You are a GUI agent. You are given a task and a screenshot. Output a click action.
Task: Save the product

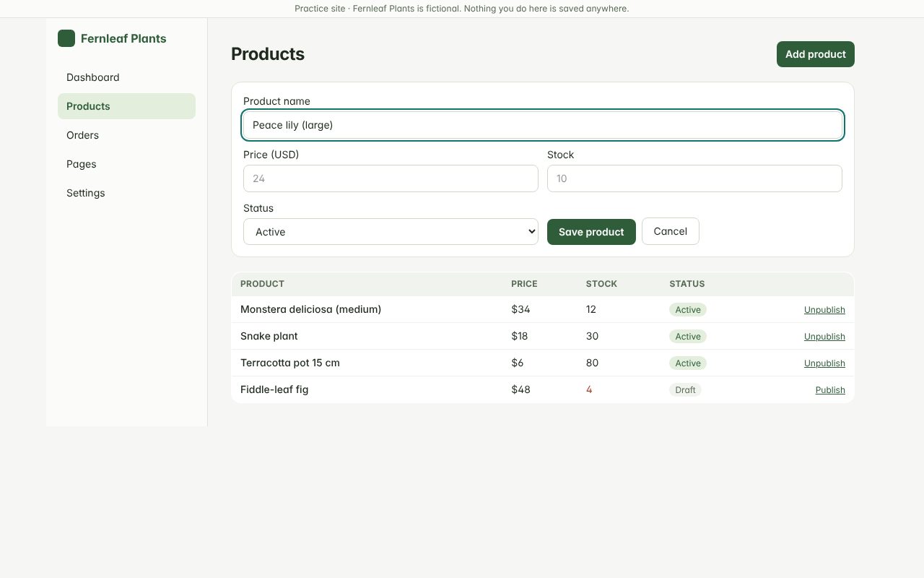click(x=591, y=232)
